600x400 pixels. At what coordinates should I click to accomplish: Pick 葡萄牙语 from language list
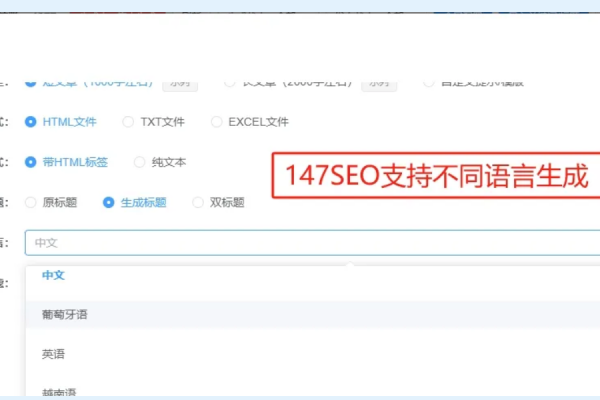[313, 315]
